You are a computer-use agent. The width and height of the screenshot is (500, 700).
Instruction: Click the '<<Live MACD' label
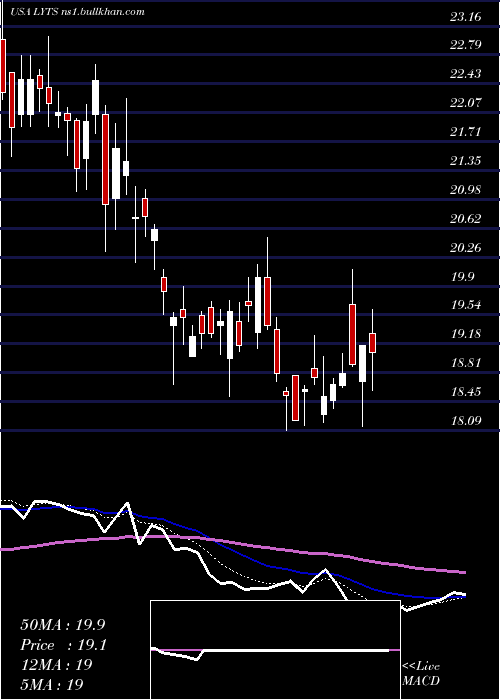421,674
